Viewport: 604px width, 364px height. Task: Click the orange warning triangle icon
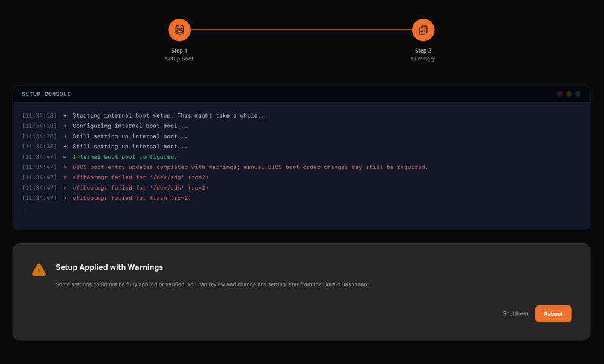(39, 270)
